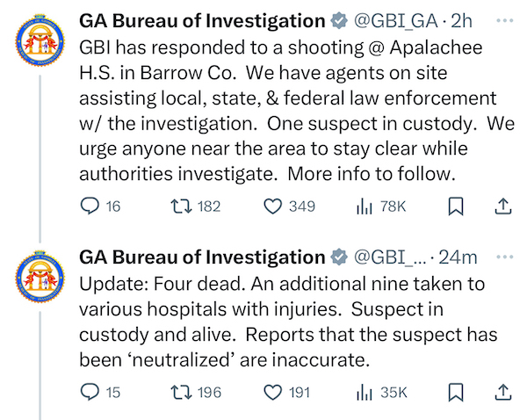Image resolution: width=527 pixels, height=420 pixels.
Task: Open the 2h timestamp of first tweet
Action: click(x=461, y=21)
